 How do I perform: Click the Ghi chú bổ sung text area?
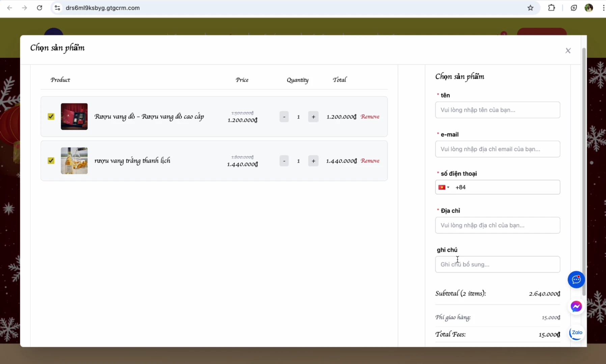[497, 264]
